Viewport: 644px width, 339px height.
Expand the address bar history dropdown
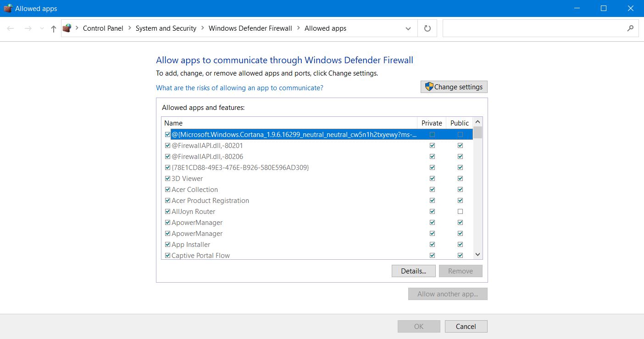click(408, 28)
